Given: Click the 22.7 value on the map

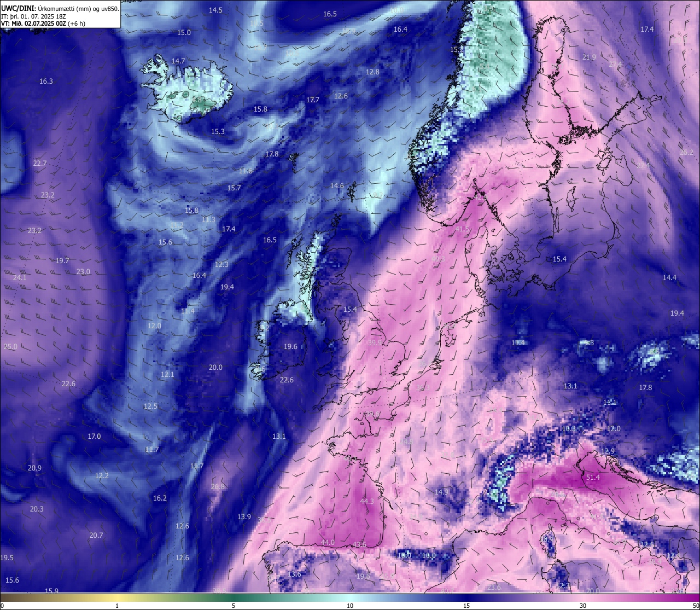Looking at the screenshot, I should coord(39,164).
